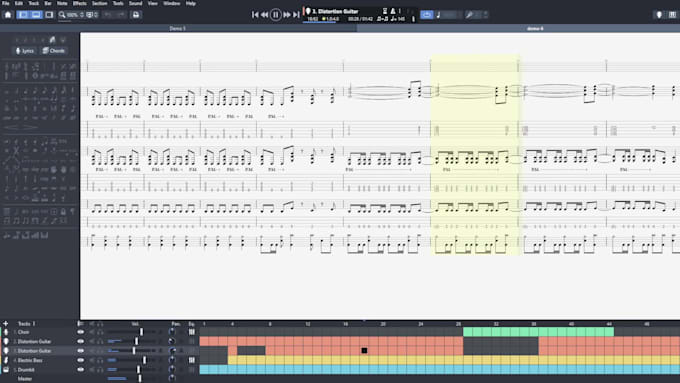Screen dimensions: 680x383
Task: Click the fast forward button
Action: click(287, 15)
